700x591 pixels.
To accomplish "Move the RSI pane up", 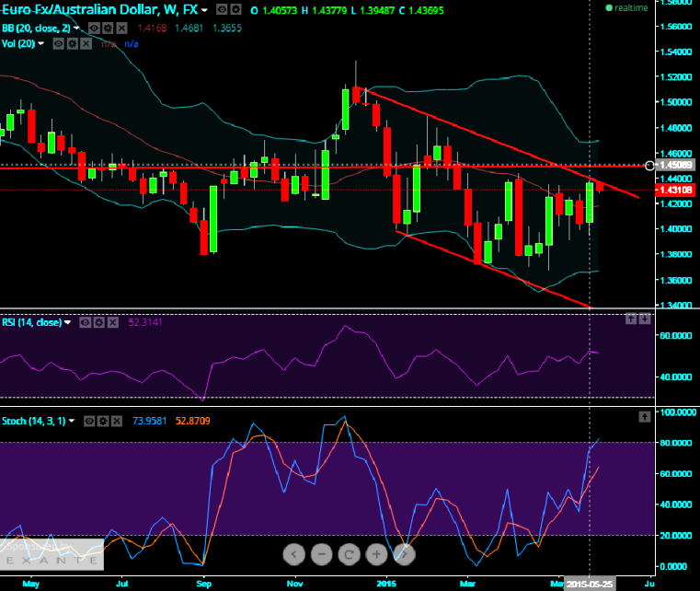I will pyautogui.click(x=631, y=319).
